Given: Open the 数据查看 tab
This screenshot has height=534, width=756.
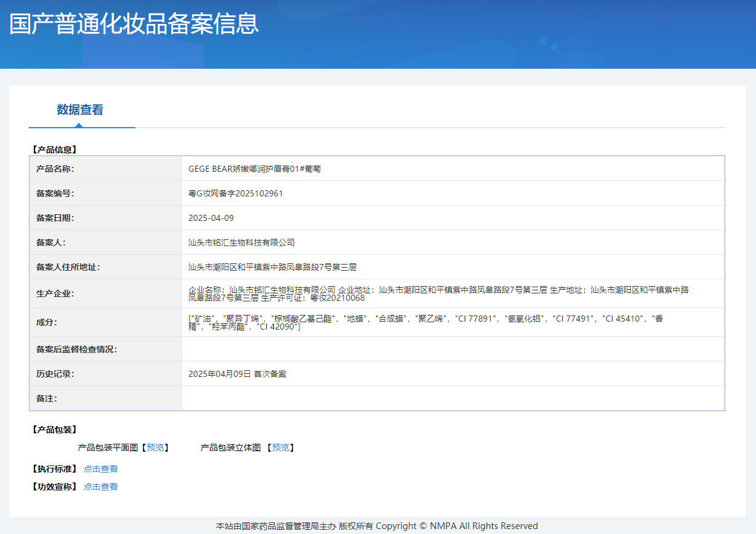Looking at the screenshot, I should 80,110.
